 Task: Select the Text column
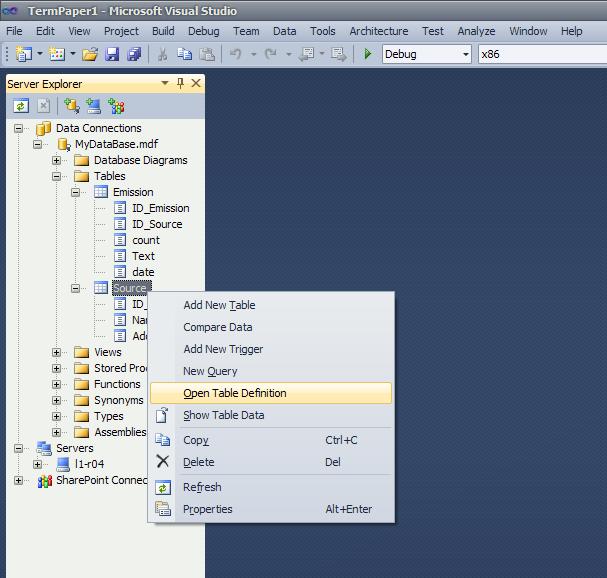(143, 256)
